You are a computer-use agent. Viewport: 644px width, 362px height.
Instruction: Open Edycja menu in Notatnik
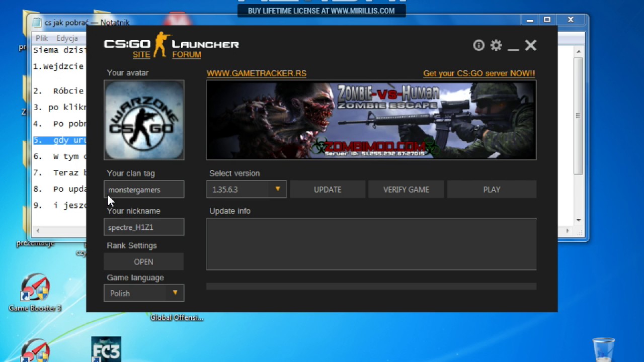click(x=67, y=38)
